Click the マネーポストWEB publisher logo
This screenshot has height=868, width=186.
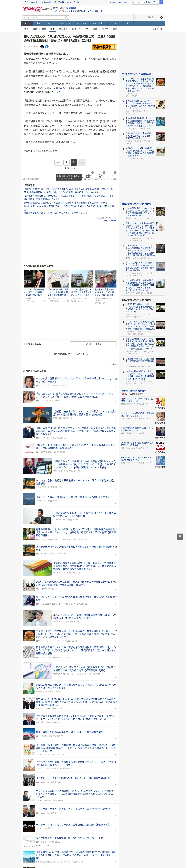click(104, 47)
